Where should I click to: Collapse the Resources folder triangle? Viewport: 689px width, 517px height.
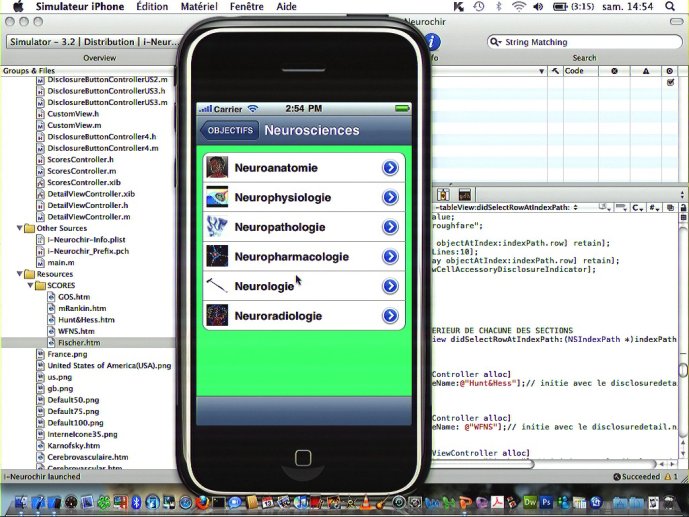point(19,274)
